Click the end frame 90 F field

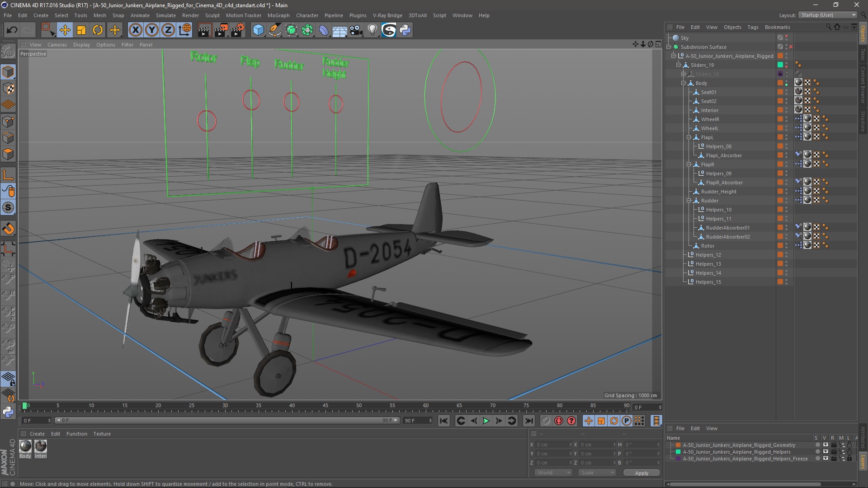(418, 421)
